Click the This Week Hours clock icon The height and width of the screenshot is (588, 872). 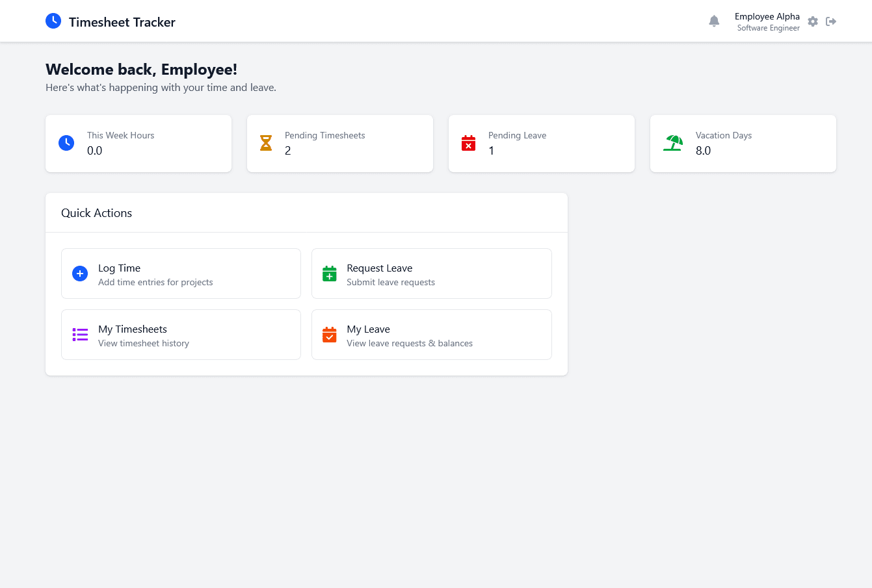(66, 142)
